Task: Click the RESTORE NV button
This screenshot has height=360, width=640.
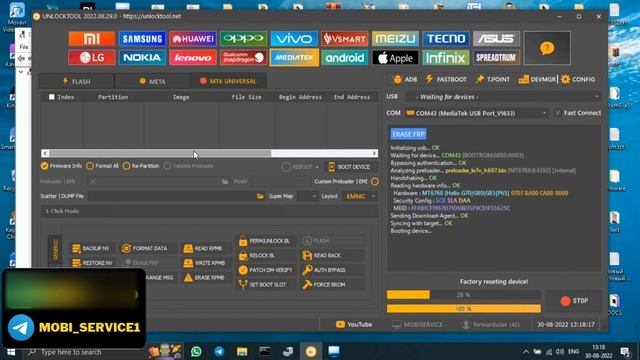Action: (92, 263)
